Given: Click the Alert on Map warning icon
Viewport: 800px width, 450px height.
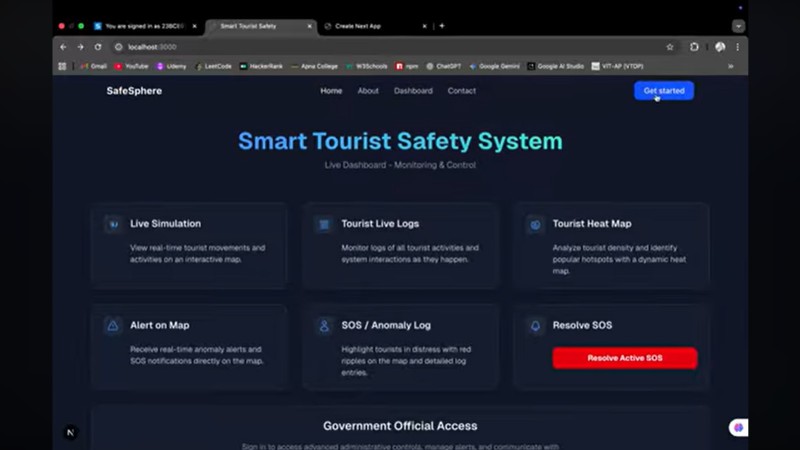Looking at the screenshot, I should [113, 326].
